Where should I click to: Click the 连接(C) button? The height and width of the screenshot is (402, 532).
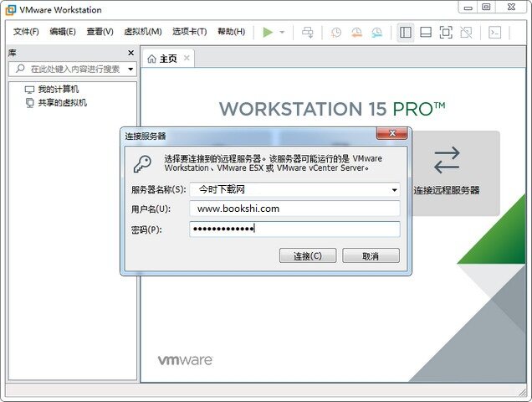(308, 255)
